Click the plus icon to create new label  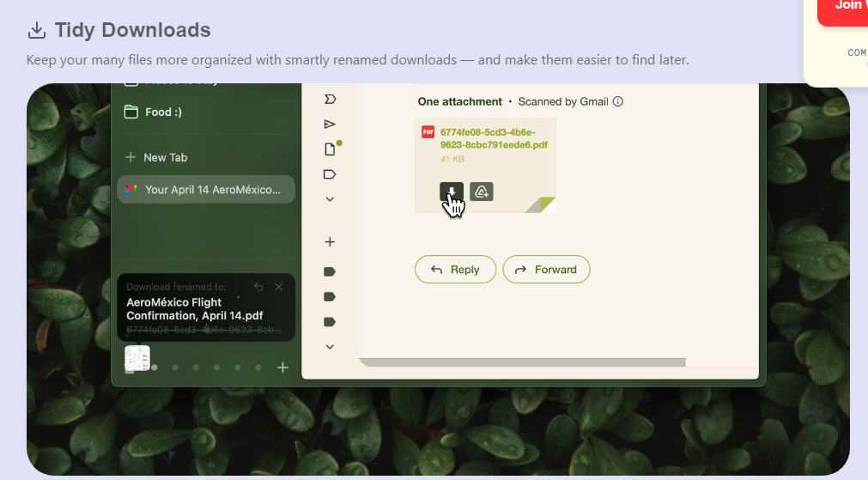tap(330, 242)
